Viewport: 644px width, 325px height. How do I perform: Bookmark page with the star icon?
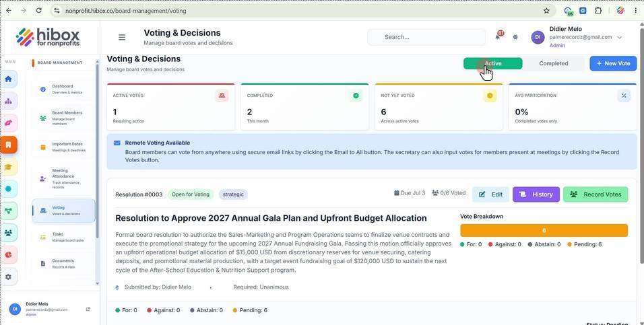pyautogui.click(x=546, y=11)
